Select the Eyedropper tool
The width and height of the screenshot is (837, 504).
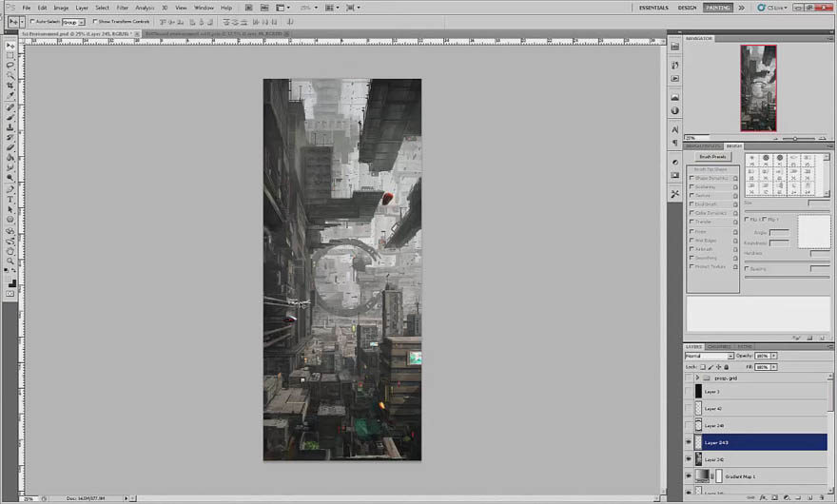(x=10, y=95)
